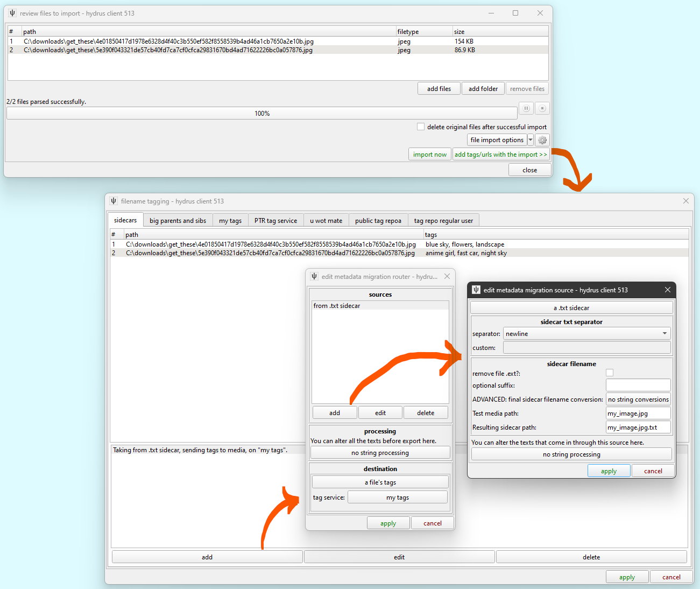Click the my tags tag service button
Viewport: 700px width, 589px height.
[398, 497]
